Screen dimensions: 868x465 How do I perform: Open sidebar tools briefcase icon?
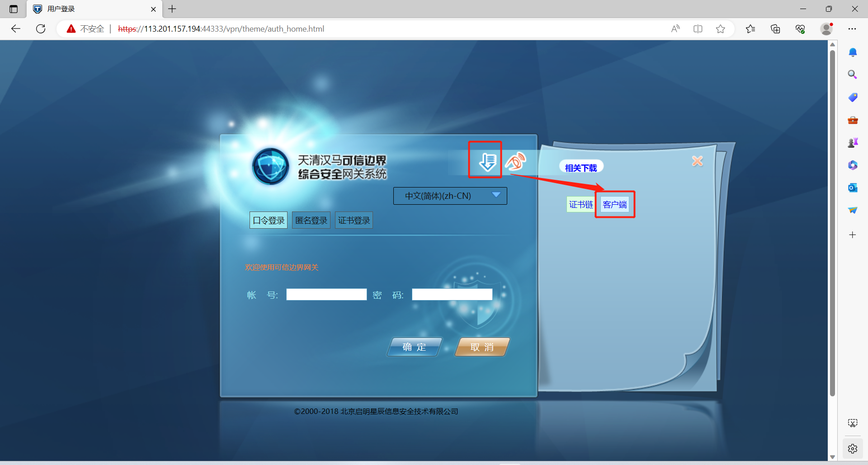click(853, 120)
